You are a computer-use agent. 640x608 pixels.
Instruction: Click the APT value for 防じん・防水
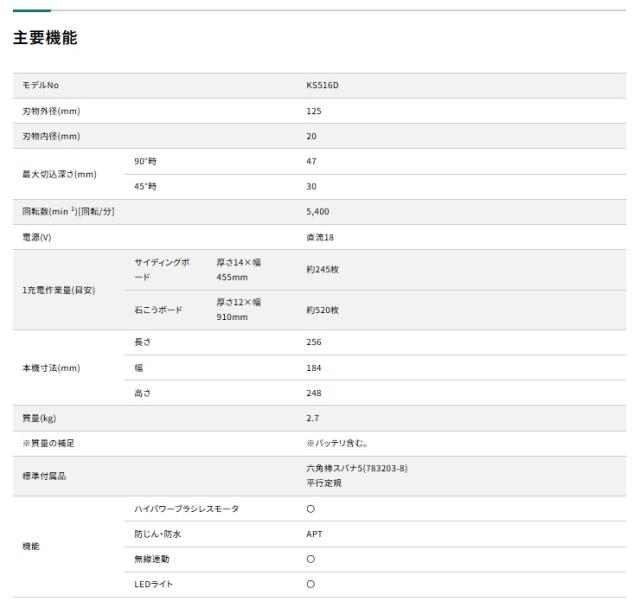[x=314, y=534]
